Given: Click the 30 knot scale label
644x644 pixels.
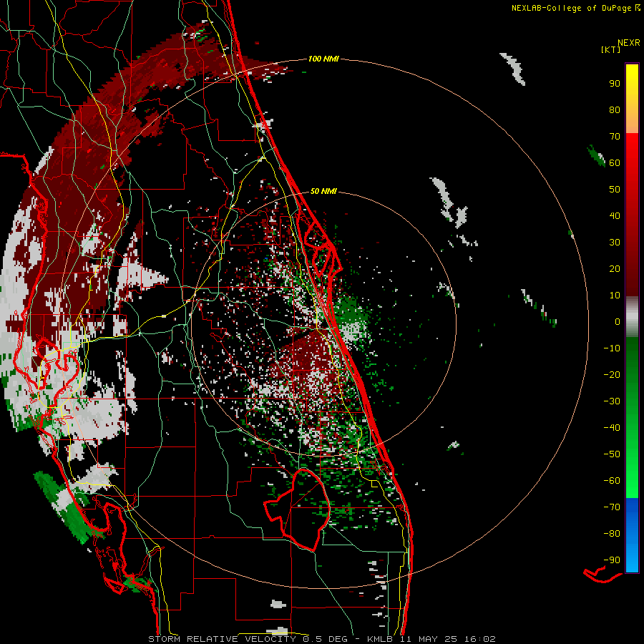Looking at the screenshot, I should click(x=615, y=243).
